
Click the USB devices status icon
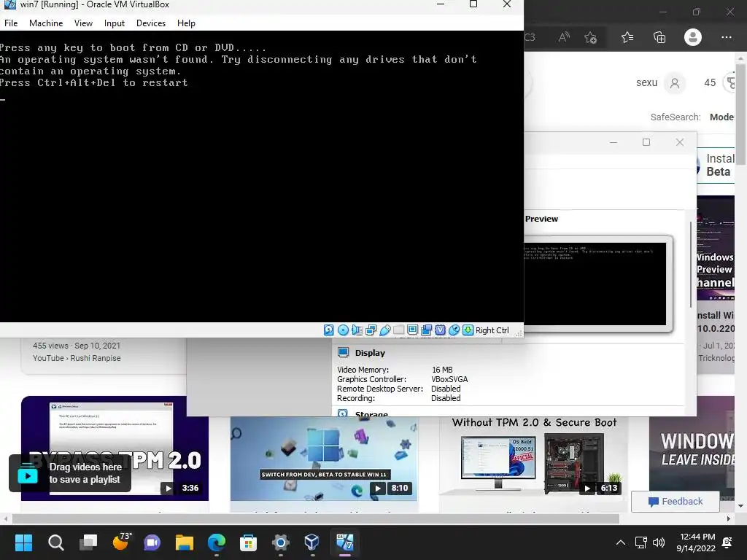pos(385,330)
